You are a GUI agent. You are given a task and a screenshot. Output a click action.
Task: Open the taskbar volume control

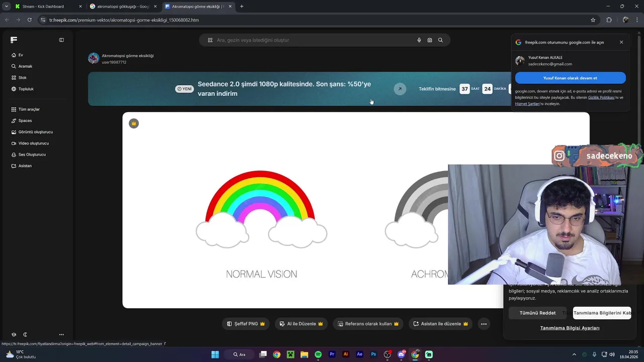612,354
